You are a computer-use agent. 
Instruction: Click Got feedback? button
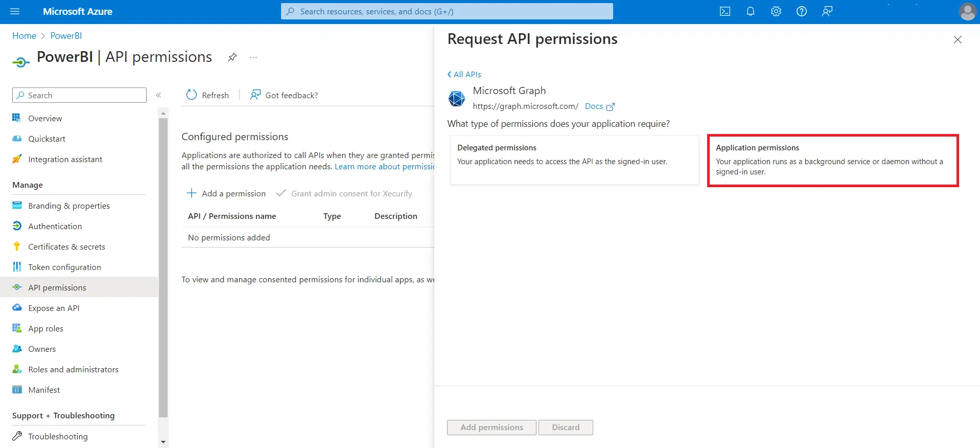pos(284,95)
